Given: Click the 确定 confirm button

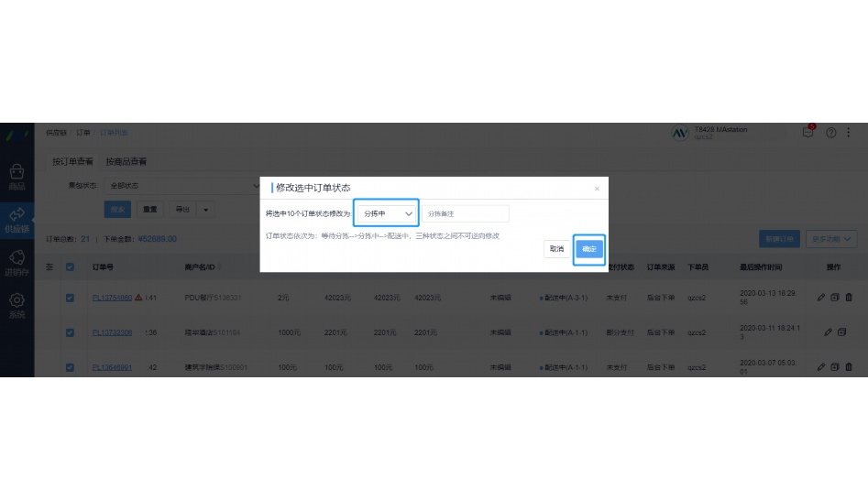Looking at the screenshot, I should [x=589, y=249].
